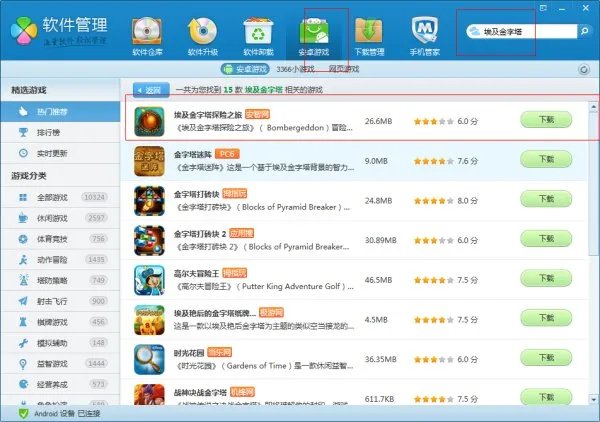
Task: Select the 塔防策略 category
Action: (x=60, y=280)
